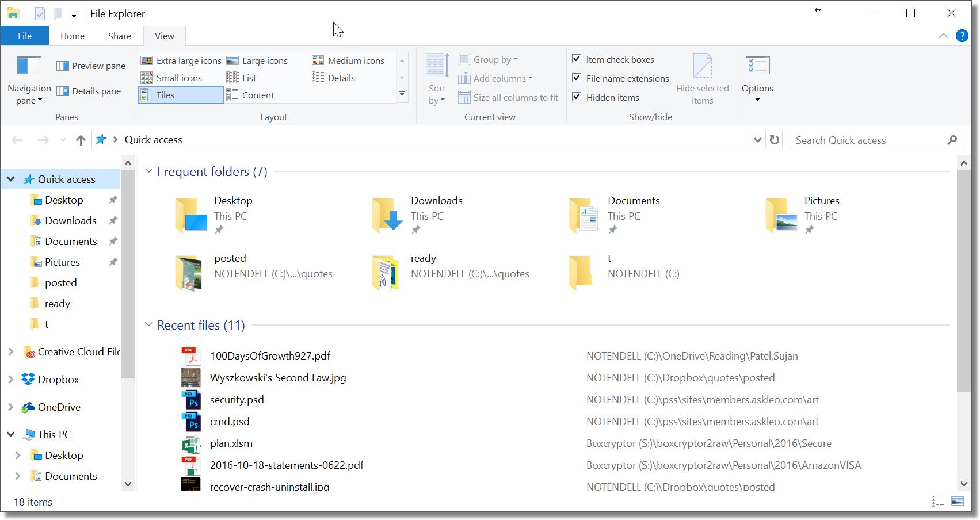
Task: Click the Search Quick access field
Action: [x=869, y=140]
